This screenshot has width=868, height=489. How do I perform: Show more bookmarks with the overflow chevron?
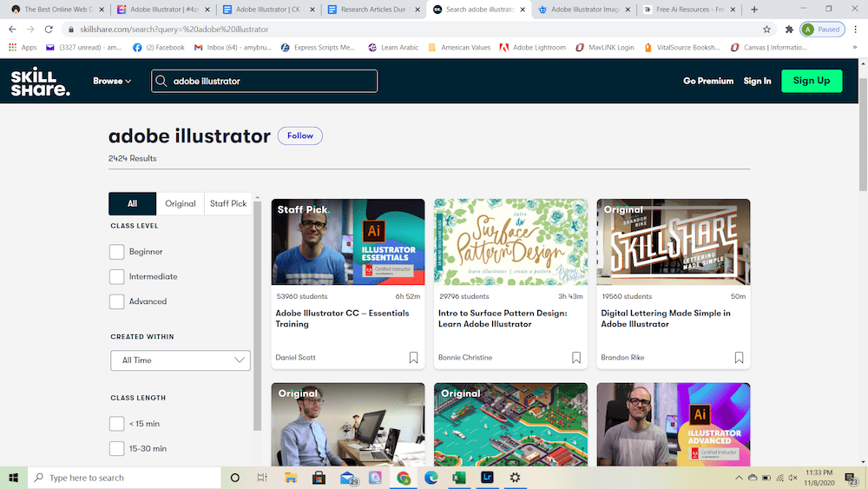(855, 48)
